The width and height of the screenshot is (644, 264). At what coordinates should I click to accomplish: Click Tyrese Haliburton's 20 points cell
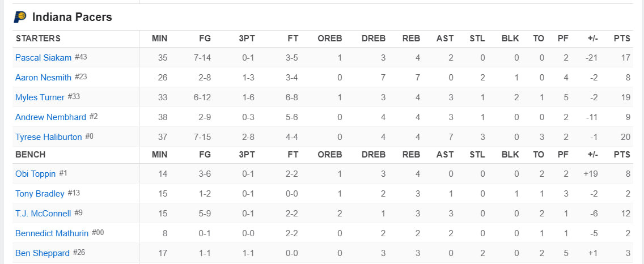[625, 137]
